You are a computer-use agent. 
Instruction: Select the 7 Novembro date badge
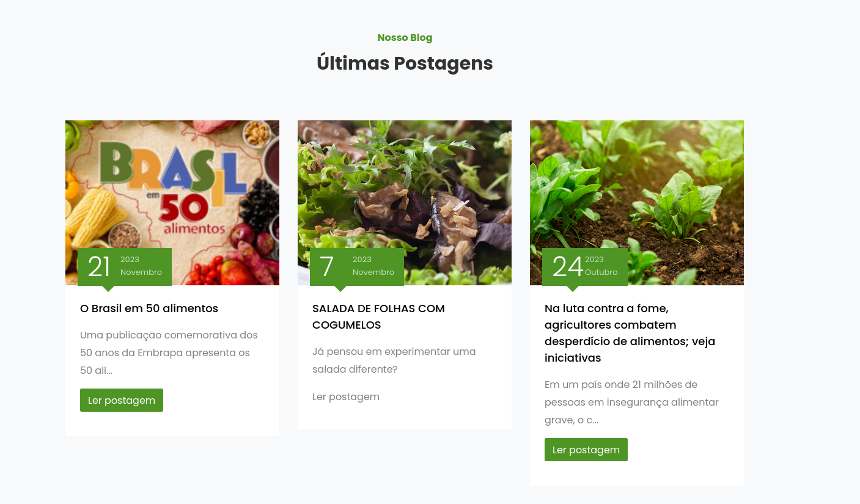pos(357,267)
